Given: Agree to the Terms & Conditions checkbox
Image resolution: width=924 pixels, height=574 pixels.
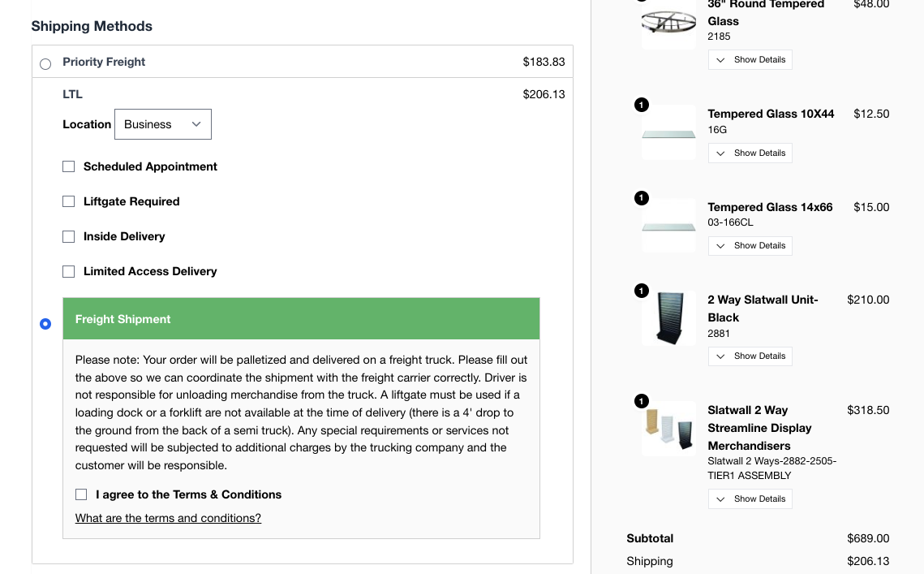Looking at the screenshot, I should (81, 494).
